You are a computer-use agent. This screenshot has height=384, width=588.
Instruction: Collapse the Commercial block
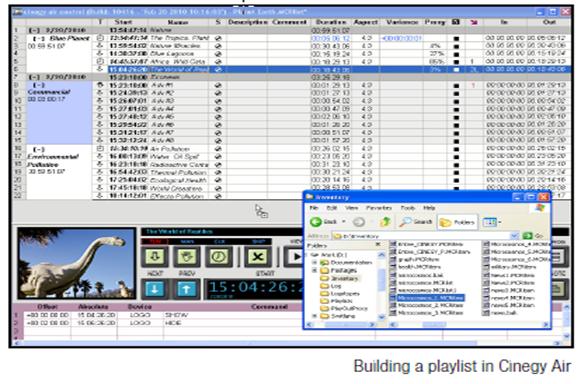(39, 85)
